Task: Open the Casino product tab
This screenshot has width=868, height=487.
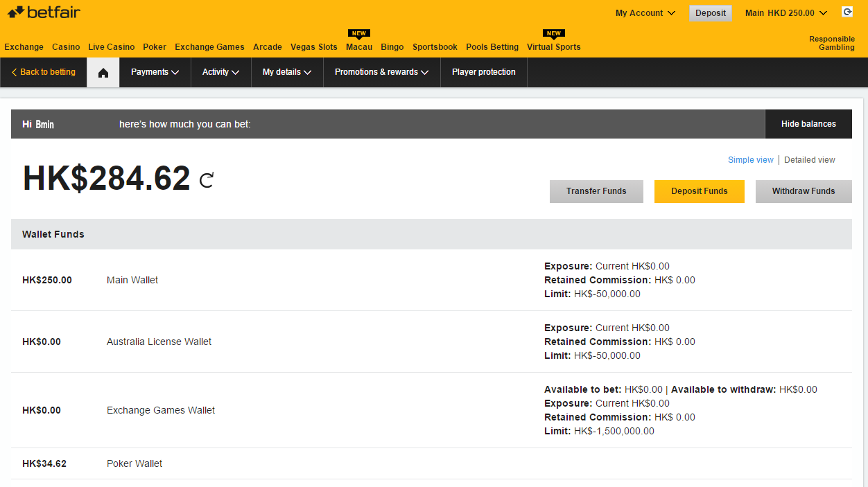Action: tap(66, 47)
